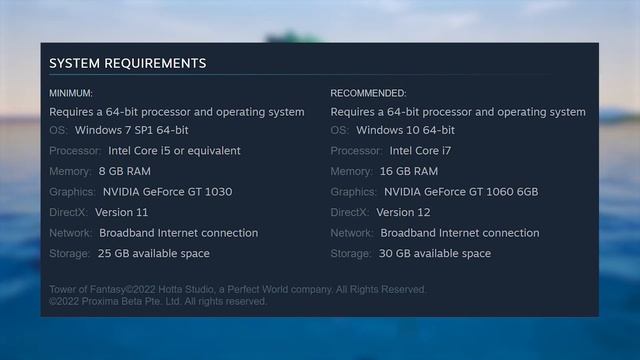Click the SYSTEM REQUIREMENTS heading
This screenshot has width=640, height=360.
pos(128,63)
